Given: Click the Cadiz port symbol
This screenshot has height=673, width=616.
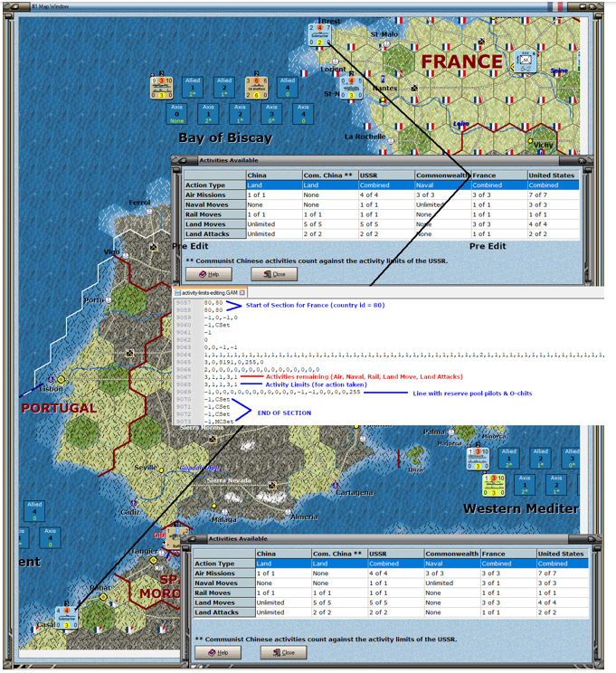Looking at the screenshot, I should (134, 503).
